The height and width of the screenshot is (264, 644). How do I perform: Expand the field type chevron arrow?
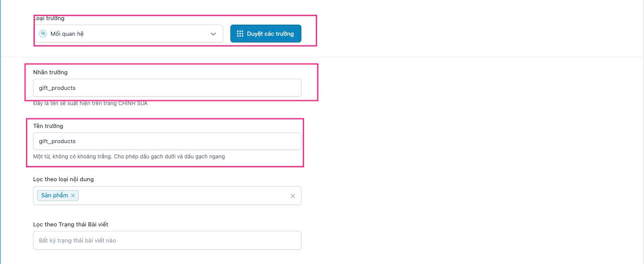click(213, 34)
